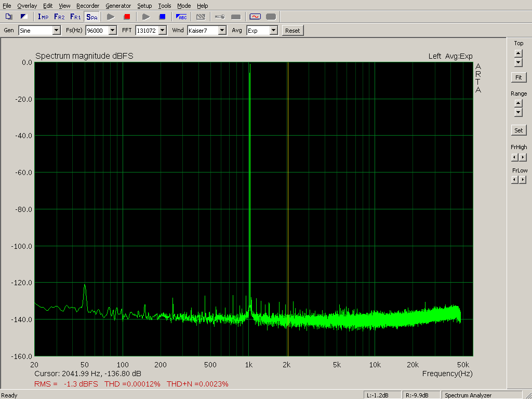Stop recording with the red square icon
Viewport: 532px width, 399px height.
127,17
